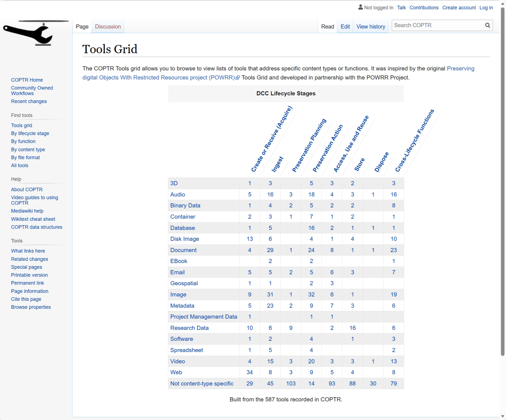Click Printable version in Tools sidebar

pos(29,275)
